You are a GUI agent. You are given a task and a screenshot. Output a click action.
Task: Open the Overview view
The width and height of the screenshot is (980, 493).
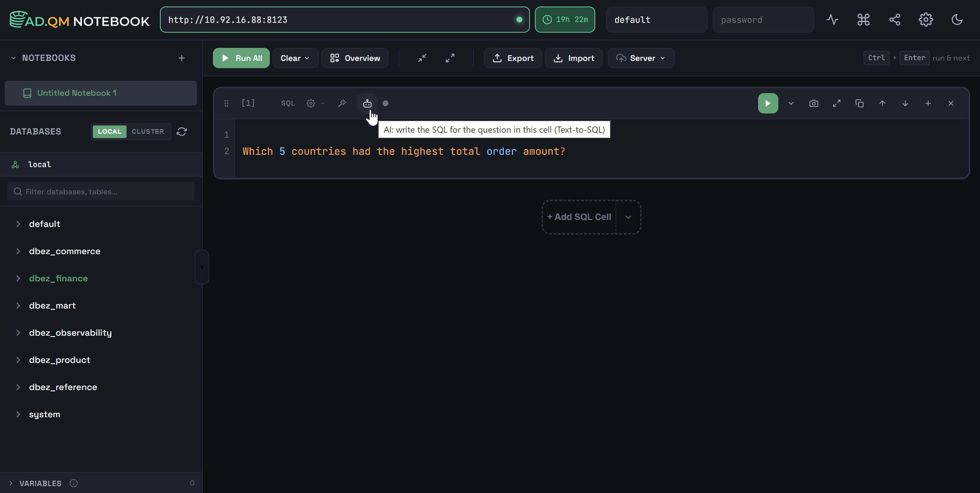pyautogui.click(x=355, y=58)
